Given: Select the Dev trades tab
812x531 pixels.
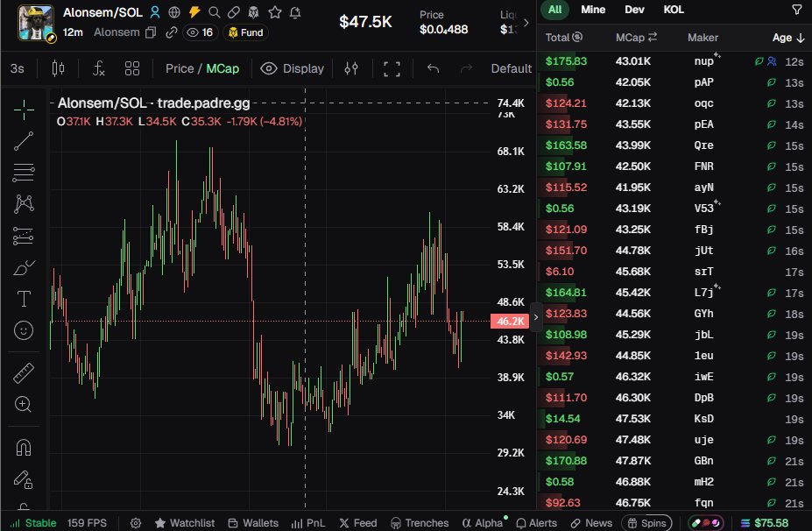Looking at the screenshot, I should [x=634, y=10].
